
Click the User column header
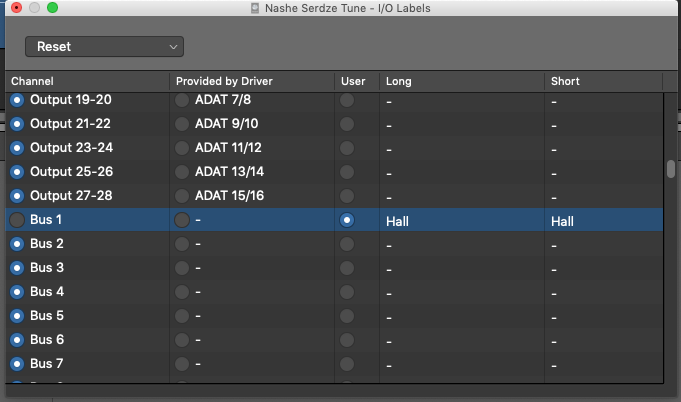[356, 81]
